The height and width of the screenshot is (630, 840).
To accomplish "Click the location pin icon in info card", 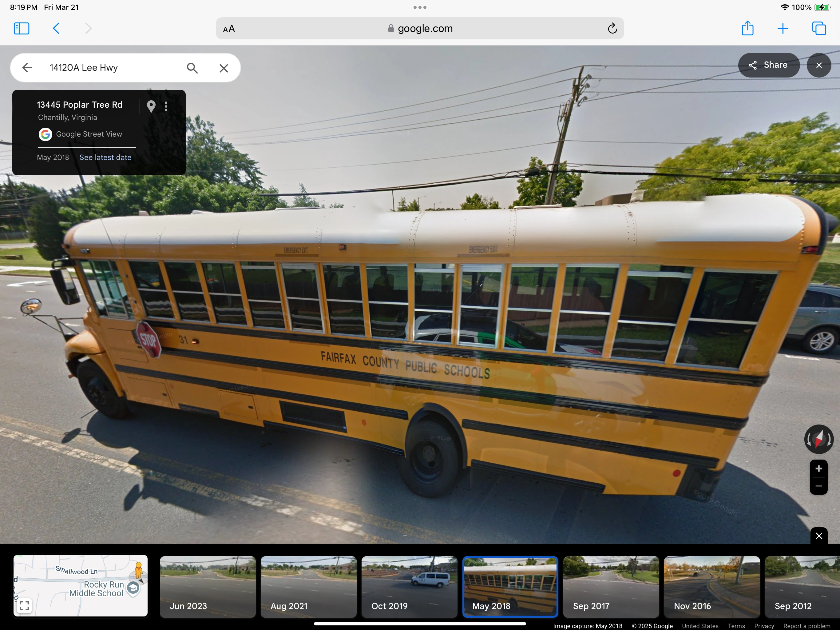I will point(151,106).
